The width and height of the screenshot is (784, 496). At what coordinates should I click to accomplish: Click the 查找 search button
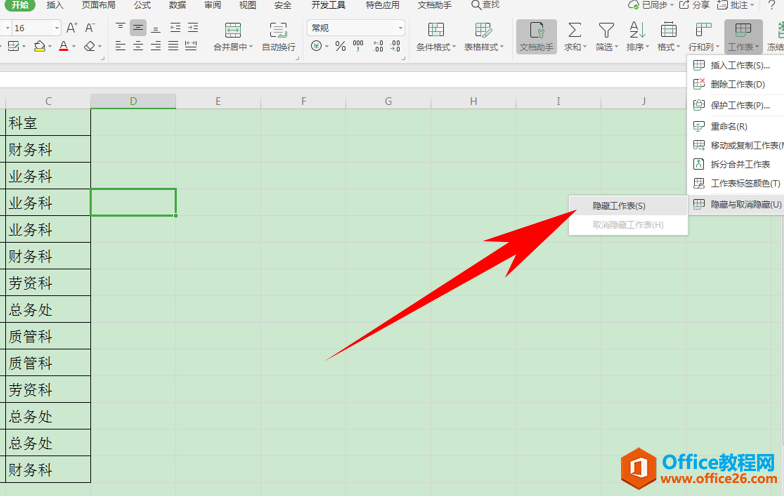(485, 5)
